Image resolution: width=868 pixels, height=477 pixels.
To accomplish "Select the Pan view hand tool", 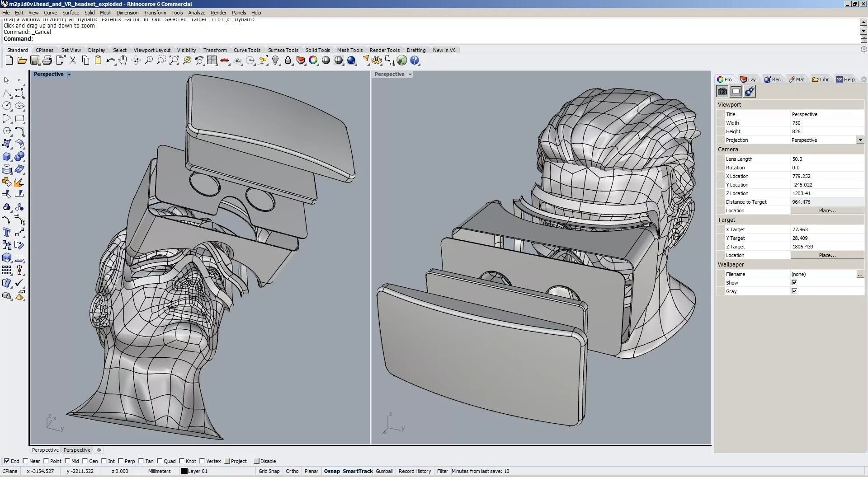I will (x=123, y=60).
